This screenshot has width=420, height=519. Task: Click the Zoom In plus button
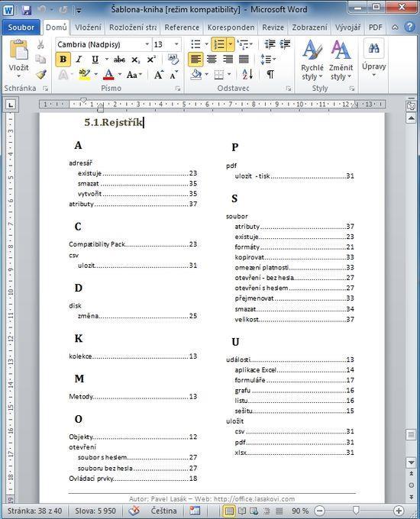point(399,511)
